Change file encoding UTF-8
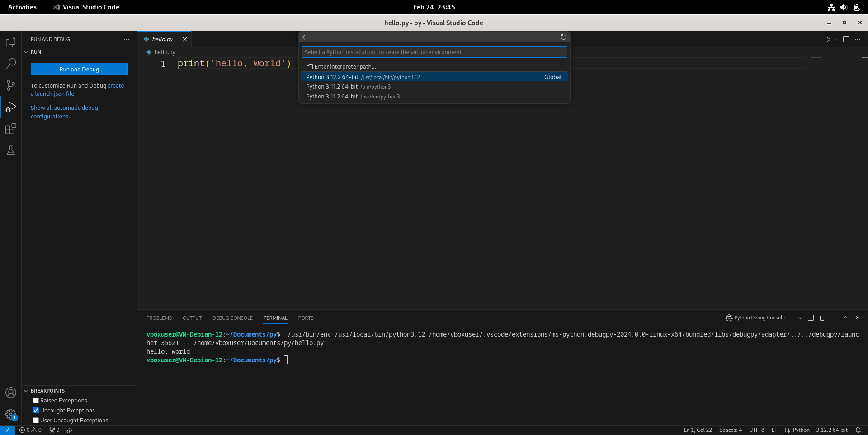The height and width of the screenshot is (435, 868). click(x=756, y=430)
